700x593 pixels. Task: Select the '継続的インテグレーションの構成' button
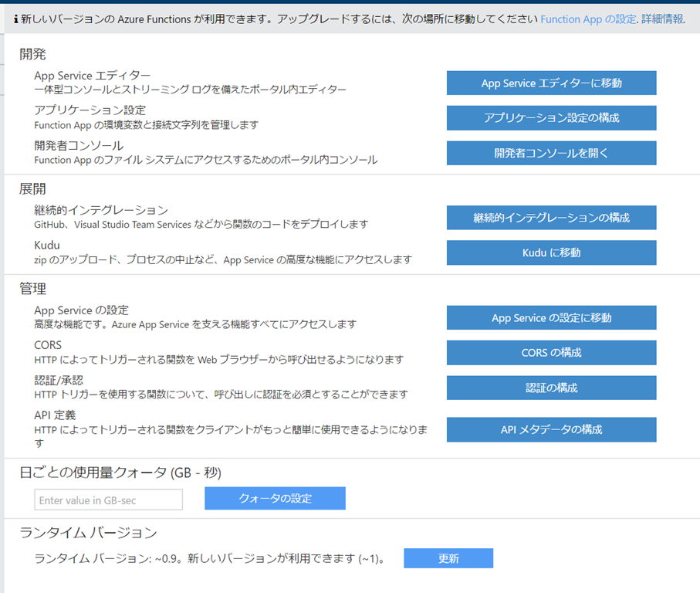[x=551, y=218]
